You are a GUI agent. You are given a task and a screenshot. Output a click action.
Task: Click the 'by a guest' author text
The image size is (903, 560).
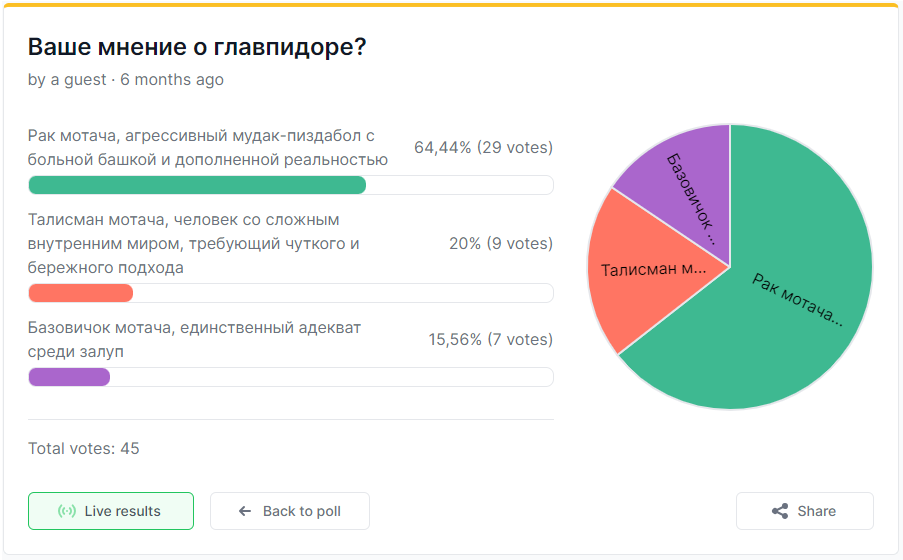coord(67,80)
